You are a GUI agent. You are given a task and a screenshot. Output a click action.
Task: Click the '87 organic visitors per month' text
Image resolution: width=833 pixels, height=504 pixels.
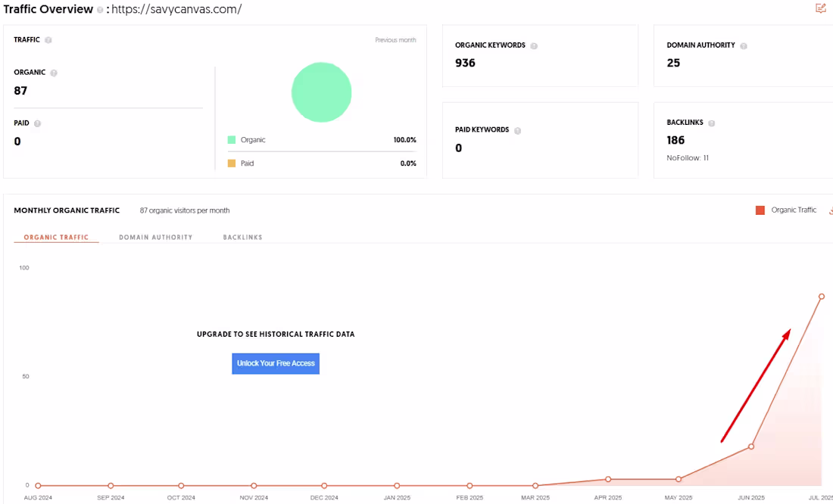pyautogui.click(x=185, y=210)
